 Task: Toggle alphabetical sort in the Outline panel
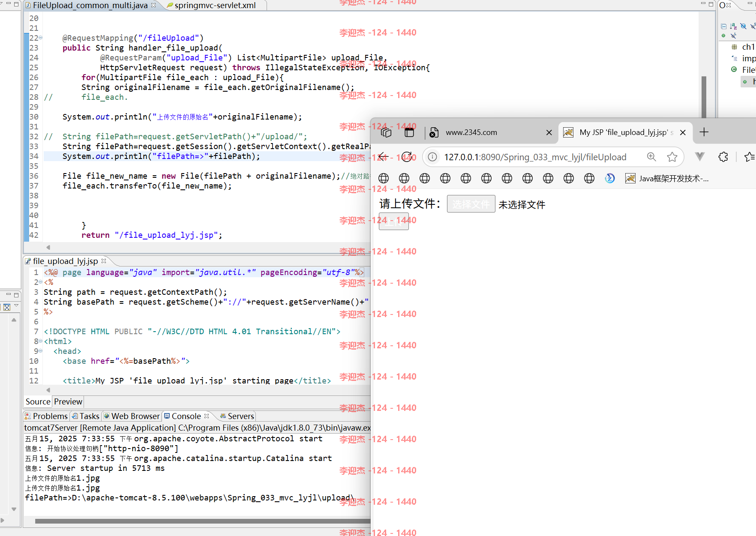tap(733, 27)
